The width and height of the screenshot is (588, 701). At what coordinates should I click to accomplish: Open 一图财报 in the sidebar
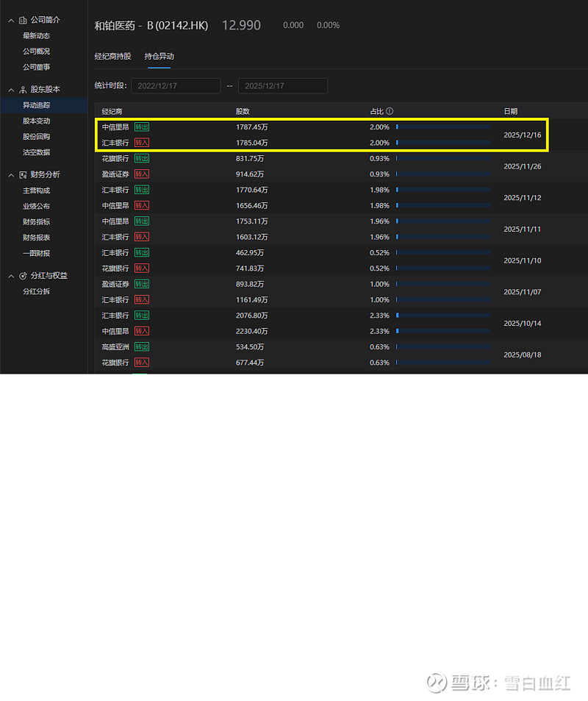tap(36, 254)
